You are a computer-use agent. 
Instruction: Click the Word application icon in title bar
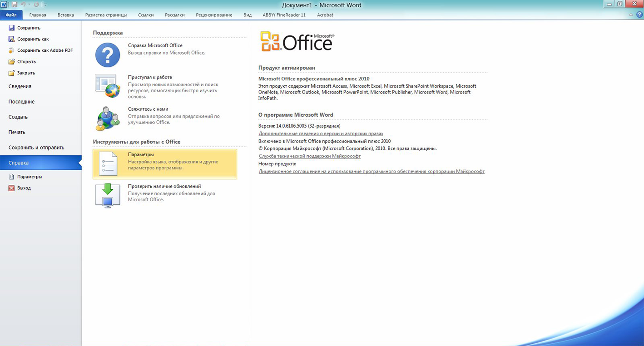(x=4, y=4)
